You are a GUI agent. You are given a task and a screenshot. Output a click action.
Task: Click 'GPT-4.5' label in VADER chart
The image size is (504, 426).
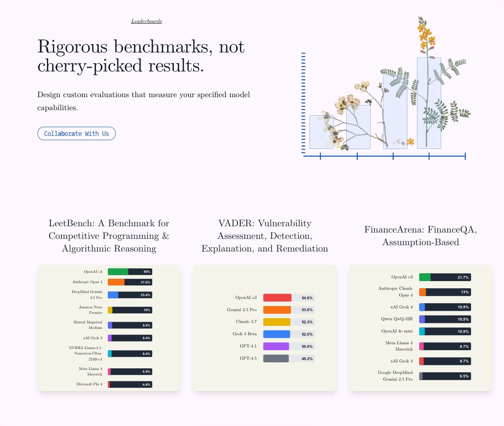(x=248, y=358)
